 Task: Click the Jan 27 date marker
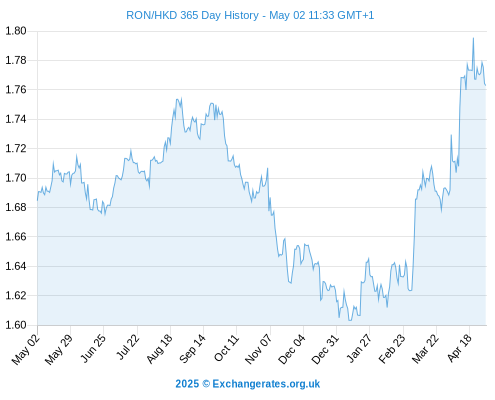359,348
